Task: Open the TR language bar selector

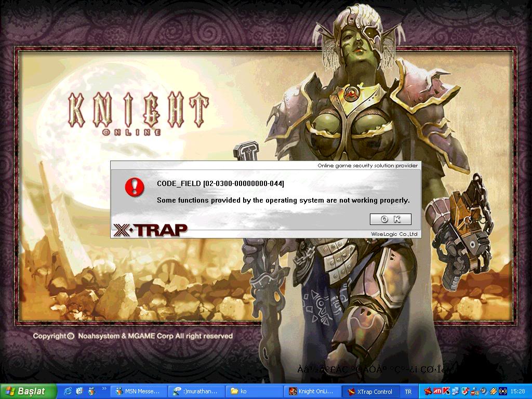Action: (x=408, y=392)
